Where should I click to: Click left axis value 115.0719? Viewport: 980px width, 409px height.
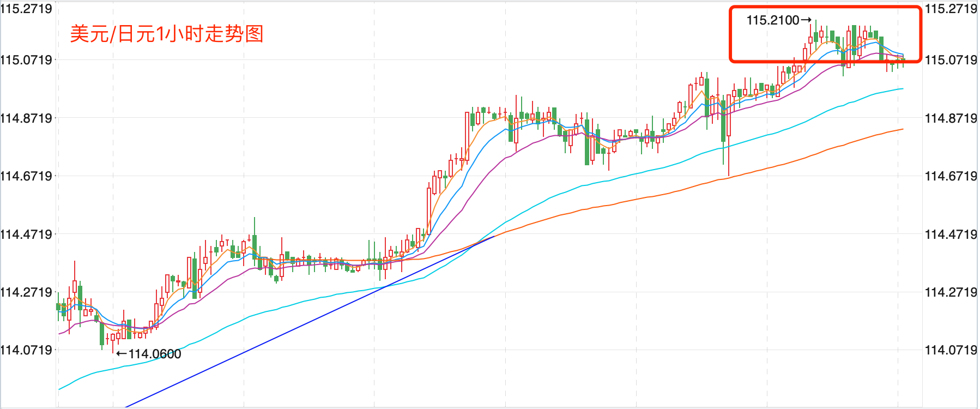26,60
